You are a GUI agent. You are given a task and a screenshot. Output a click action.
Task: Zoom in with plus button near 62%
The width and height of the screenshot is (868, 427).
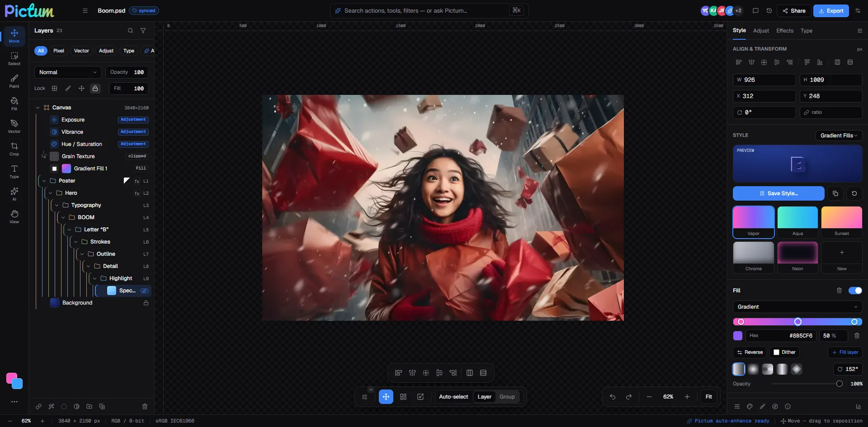click(x=687, y=397)
